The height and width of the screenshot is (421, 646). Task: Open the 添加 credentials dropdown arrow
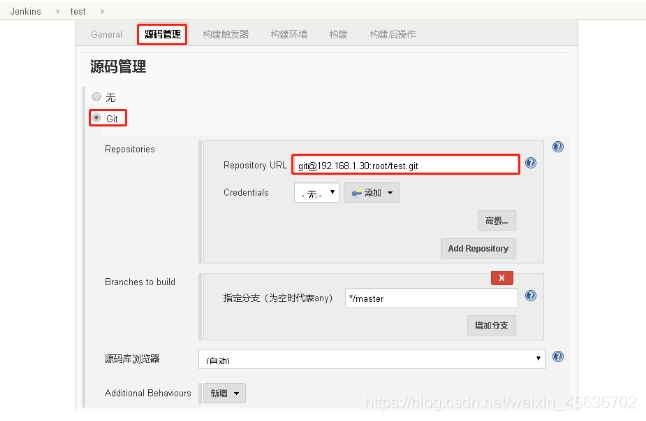click(390, 193)
